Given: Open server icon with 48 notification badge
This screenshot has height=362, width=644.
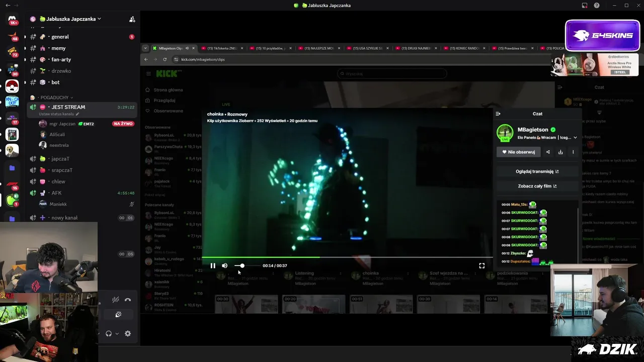Looking at the screenshot, I should [12, 36].
